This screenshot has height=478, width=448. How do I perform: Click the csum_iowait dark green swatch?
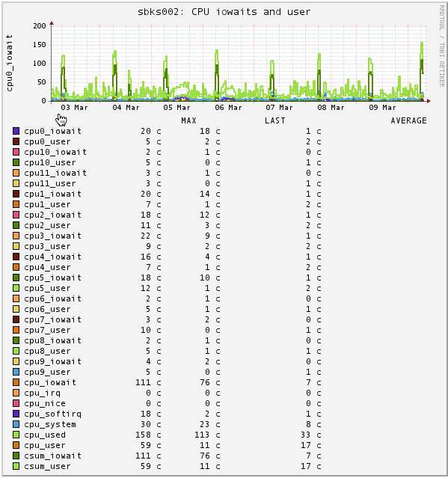[x=16, y=456]
